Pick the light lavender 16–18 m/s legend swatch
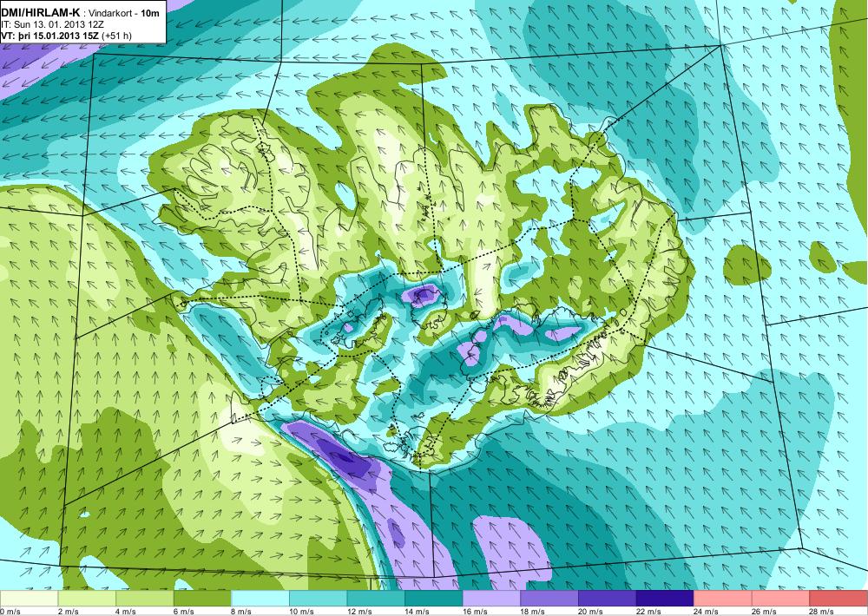 tap(491, 599)
